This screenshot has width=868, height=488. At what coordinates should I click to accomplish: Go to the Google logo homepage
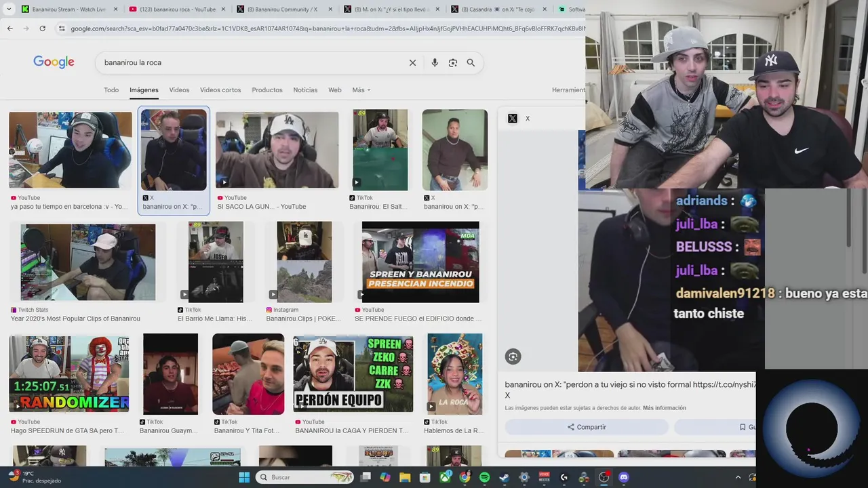(54, 62)
